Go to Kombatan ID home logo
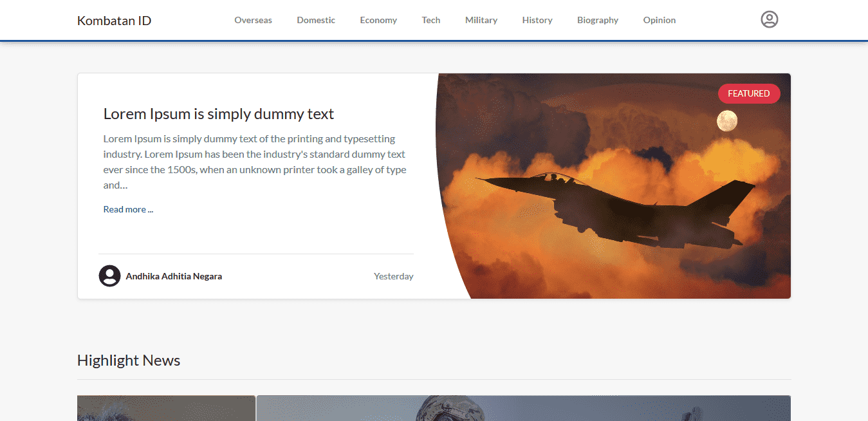Viewport: 868px width, 421px height. tap(114, 21)
